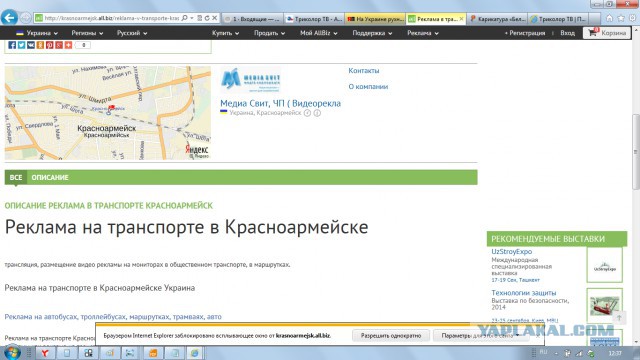Image resolution: width=640 pixels, height=360 pixels.
Task: Share page on Twitter
Action: click(21, 45)
